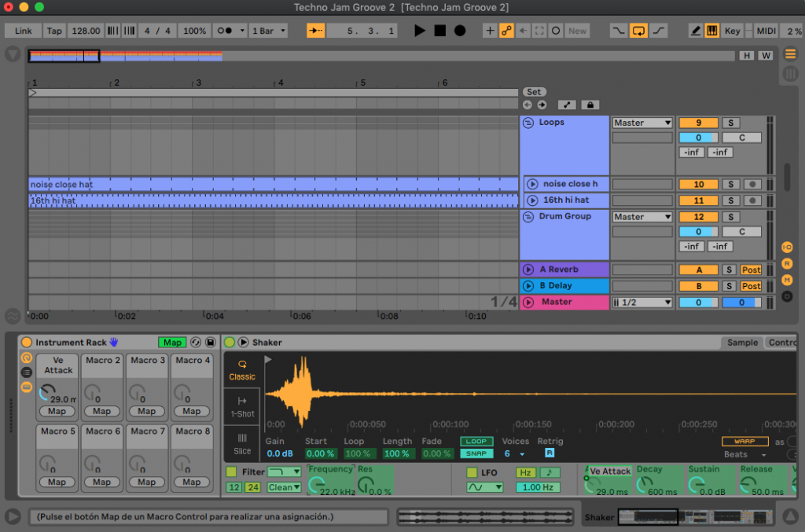Toggle the computer MIDI keyboard icon
This screenshot has width=805, height=532.
711,31
